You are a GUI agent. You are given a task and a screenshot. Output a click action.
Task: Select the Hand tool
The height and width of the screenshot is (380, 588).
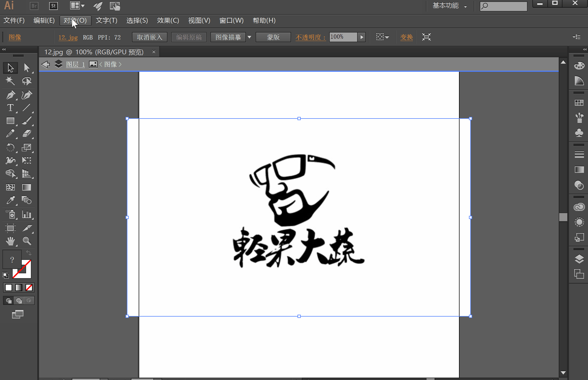[x=10, y=241]
